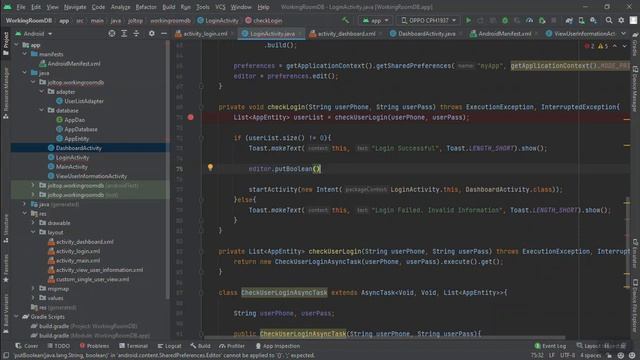Open the Resource Manager side tab
The width and height of the screenshot is (640, 360).
(x=6, y=93)
